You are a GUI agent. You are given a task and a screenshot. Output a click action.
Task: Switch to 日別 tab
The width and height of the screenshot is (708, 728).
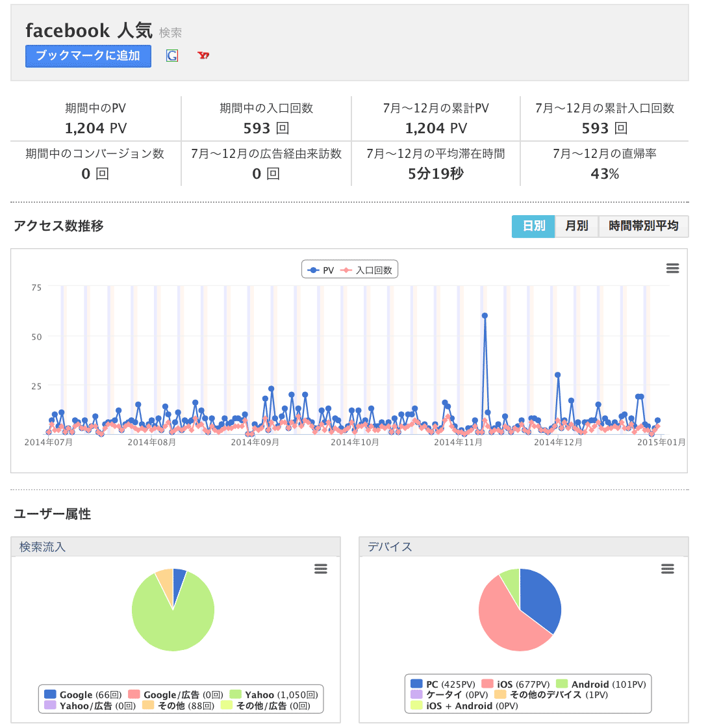tap(533, 226)
